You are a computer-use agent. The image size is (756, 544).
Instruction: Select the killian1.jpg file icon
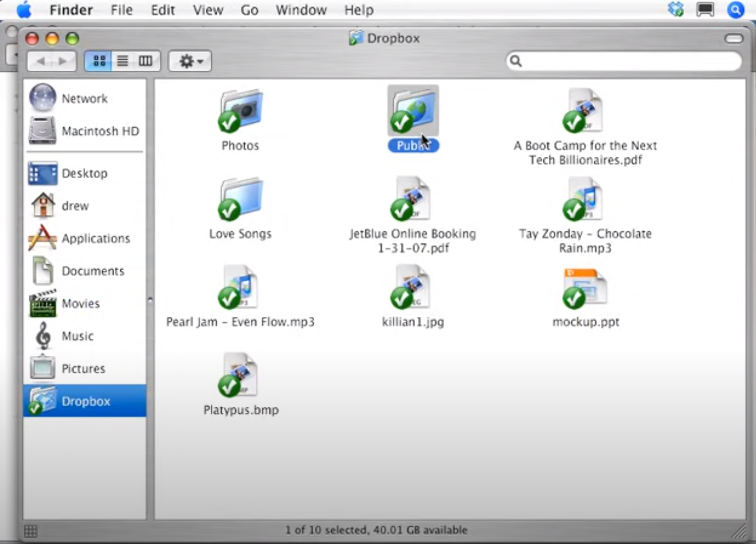click(x=412, y=287)
